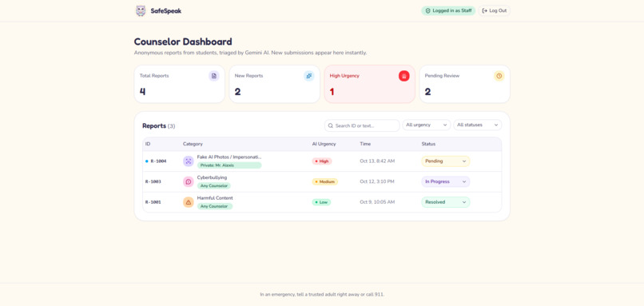The image size is (644, 306).
Task: Click the Cyberbullying category title
Action: (212, 177)
